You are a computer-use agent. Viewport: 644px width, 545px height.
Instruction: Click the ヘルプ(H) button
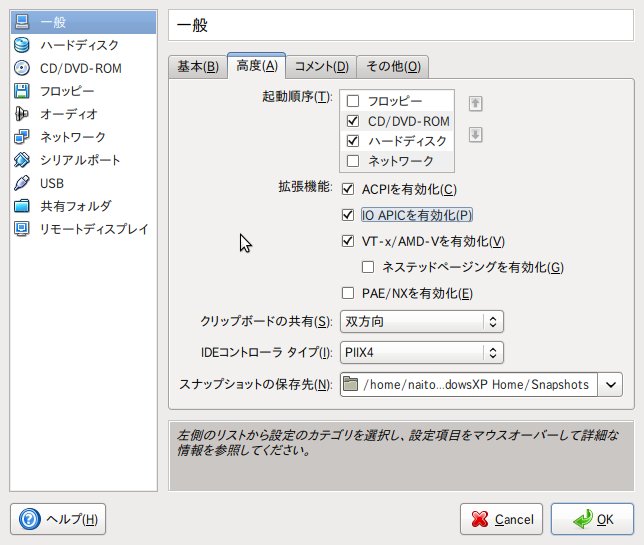tap(58, 519)
